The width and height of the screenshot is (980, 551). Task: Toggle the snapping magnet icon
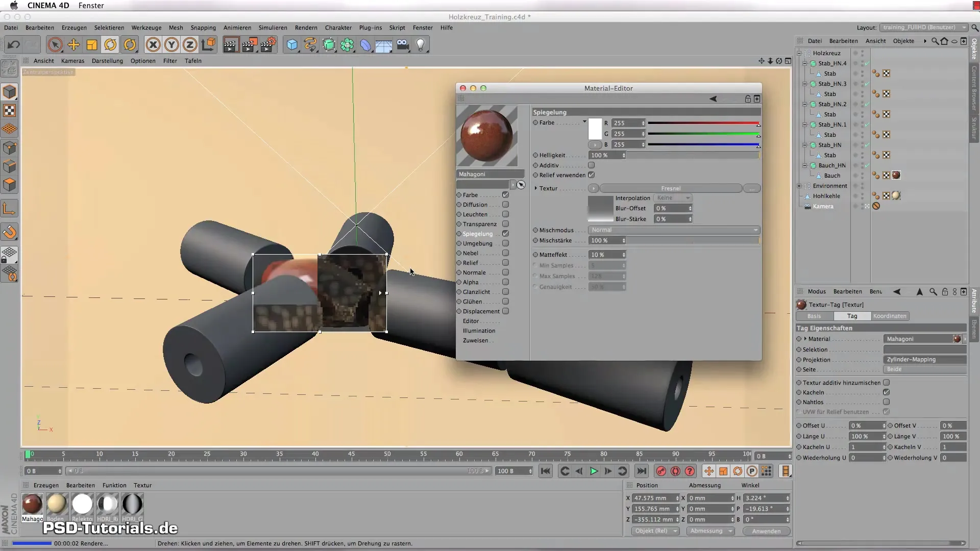[x=10, y=232]
